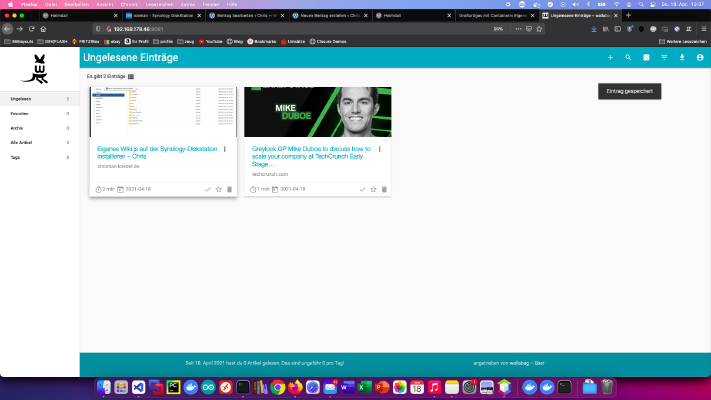
Task: Open the Greylock GP Mike Duboe article link
Action: tap(312, 156)
